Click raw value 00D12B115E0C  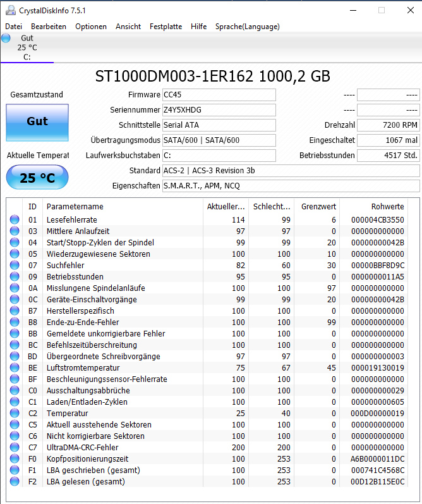point(378,481)
